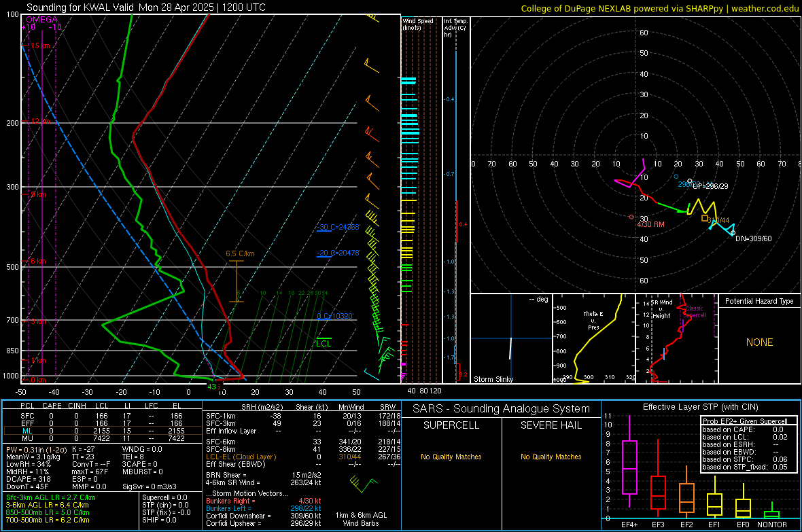
Task: Click the sounding title for KWAL
Action: coord(145,7)
